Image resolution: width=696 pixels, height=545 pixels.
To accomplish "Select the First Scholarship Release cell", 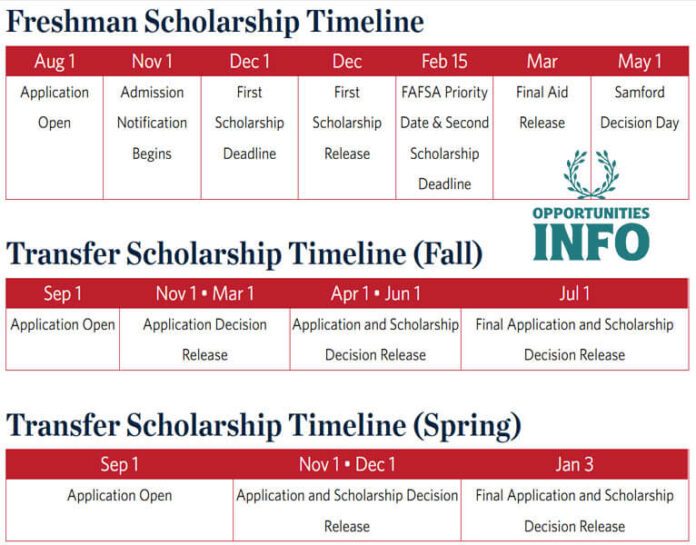I will [347, 123].
